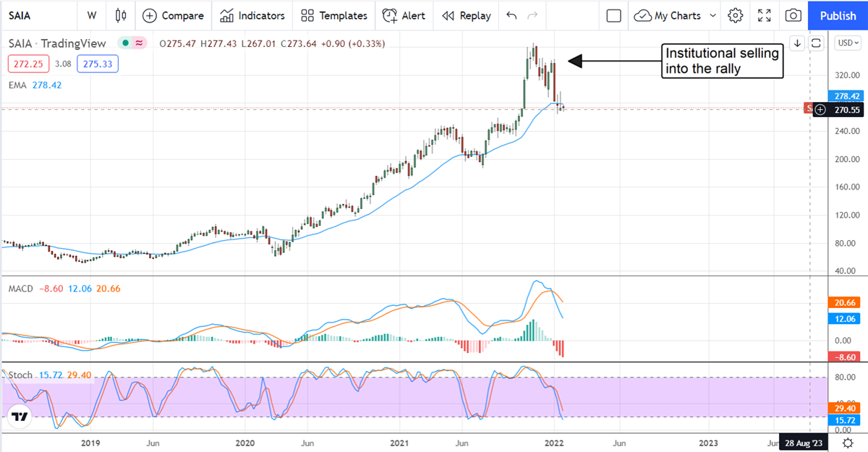
Task: Enter fullscreen mode
Action: 765,15
